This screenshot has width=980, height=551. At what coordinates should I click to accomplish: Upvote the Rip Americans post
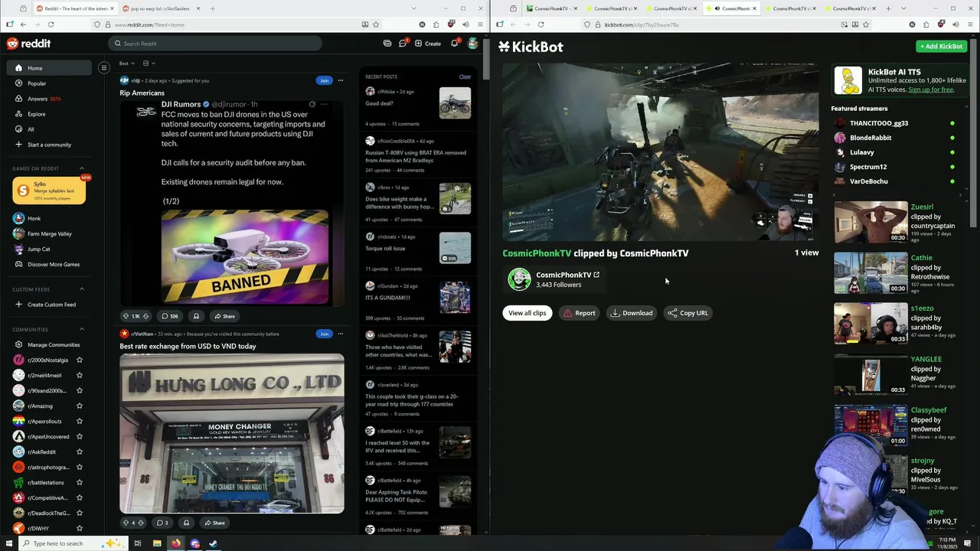pos(126,316)
